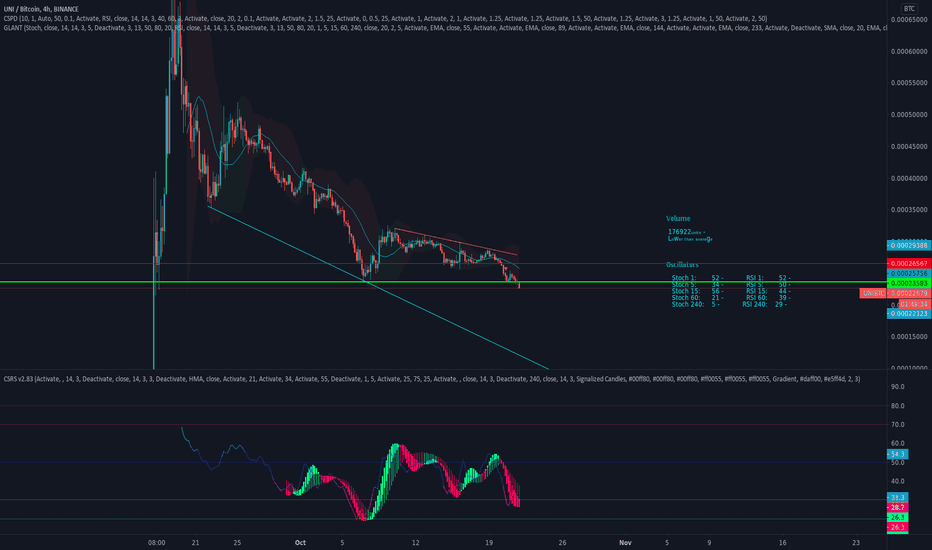Click the RSI 240: value row

tap(764, 304)
